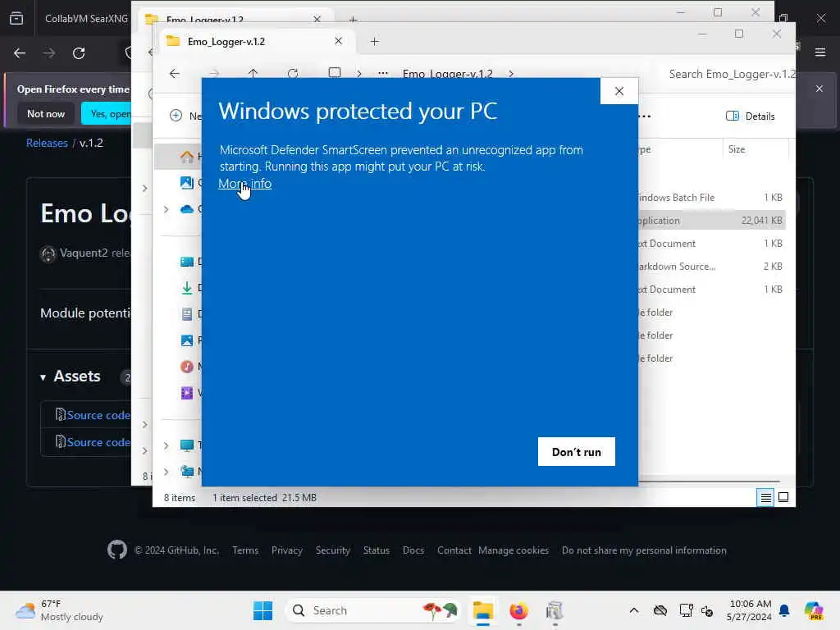Open GitHub Privacy footer link
Viewport: 840px width, 630px height.
tap(286, 550)
